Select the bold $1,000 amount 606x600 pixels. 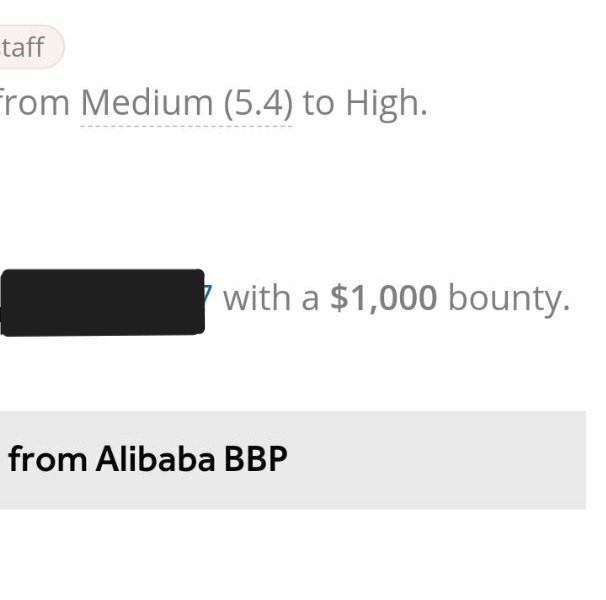[383, 298]
